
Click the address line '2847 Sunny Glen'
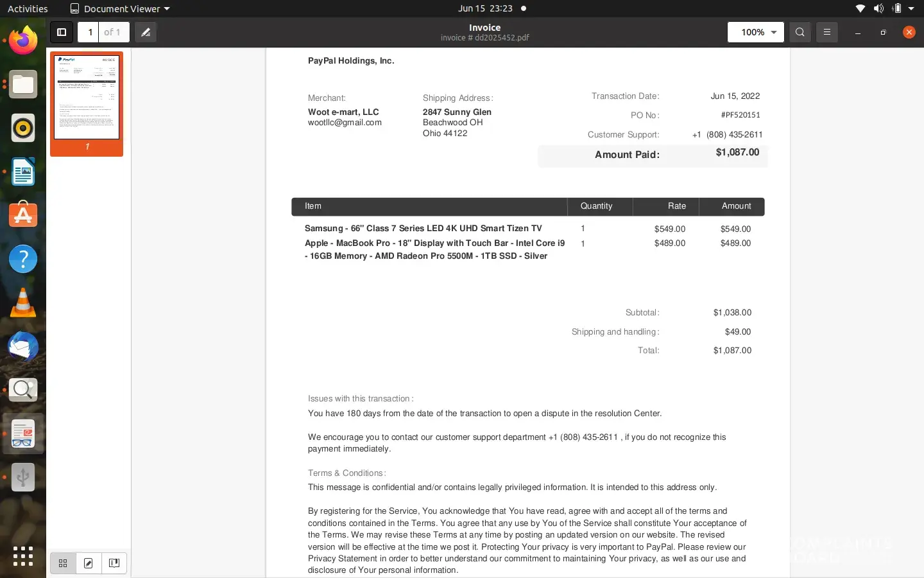(457, 112)
